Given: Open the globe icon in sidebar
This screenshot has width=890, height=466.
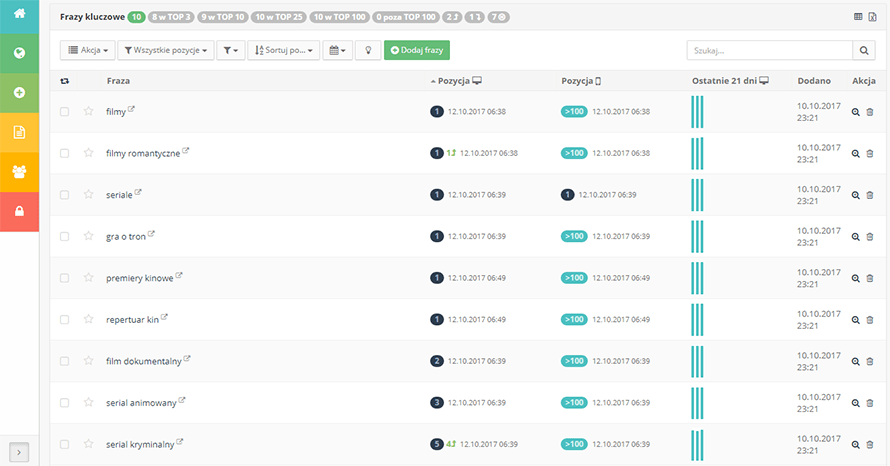Looking at the screenshot, I should coord(19,53).
